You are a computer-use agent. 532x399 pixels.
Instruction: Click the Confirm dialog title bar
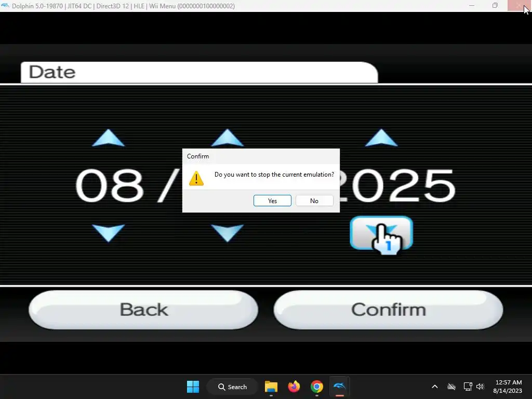click(x=261, y=156)
